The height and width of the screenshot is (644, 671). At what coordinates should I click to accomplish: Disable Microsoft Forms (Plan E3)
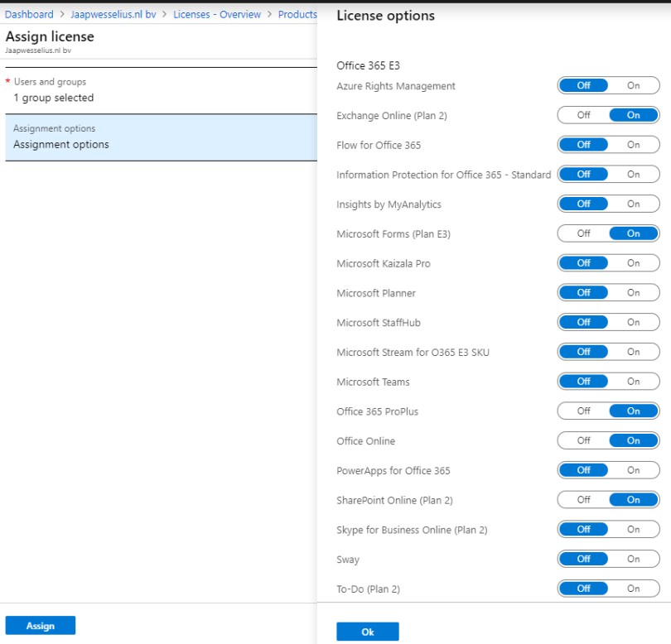[x=584, y=233]
